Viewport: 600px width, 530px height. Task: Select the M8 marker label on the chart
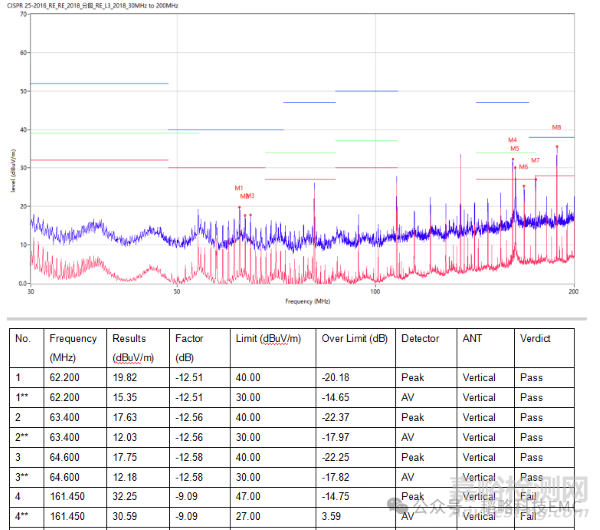pyautogui.click(x=556, y=128)
